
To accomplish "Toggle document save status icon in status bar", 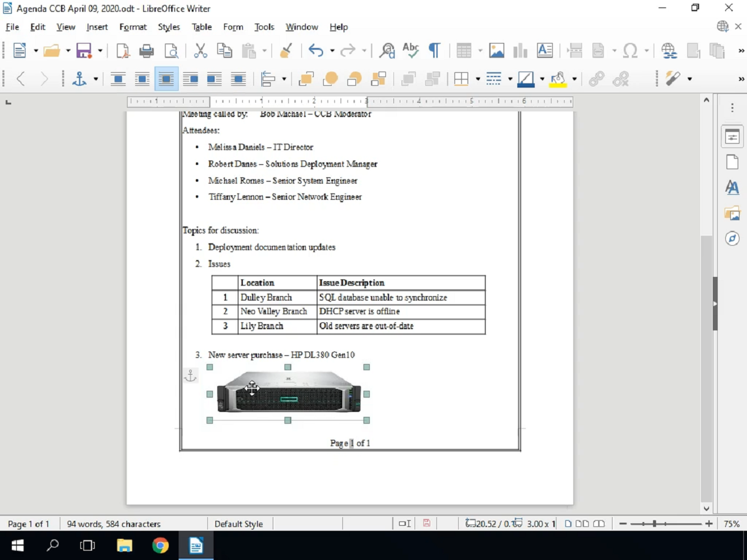I will click(x=426, y=523).
